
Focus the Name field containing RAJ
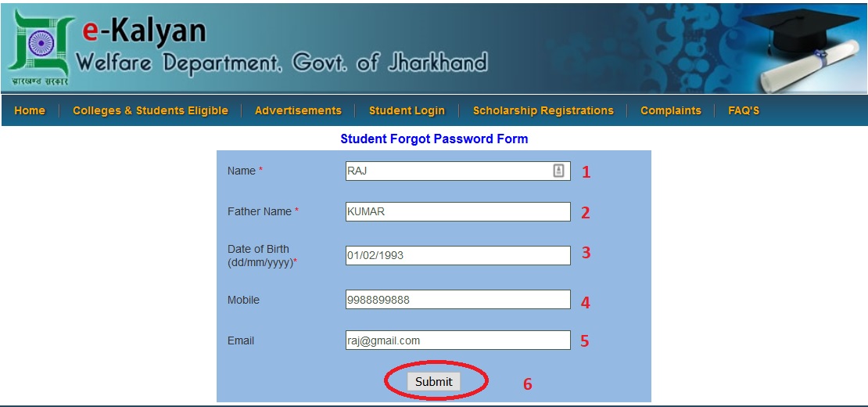(x=457, y=171)
